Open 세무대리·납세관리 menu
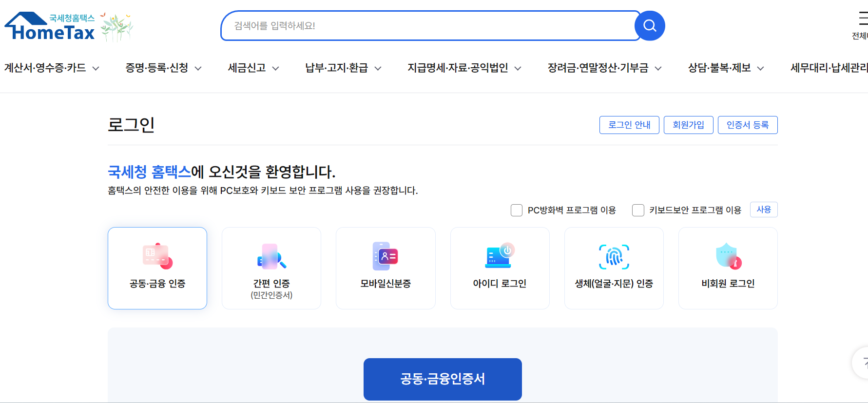868x403 pixels. 829,68
